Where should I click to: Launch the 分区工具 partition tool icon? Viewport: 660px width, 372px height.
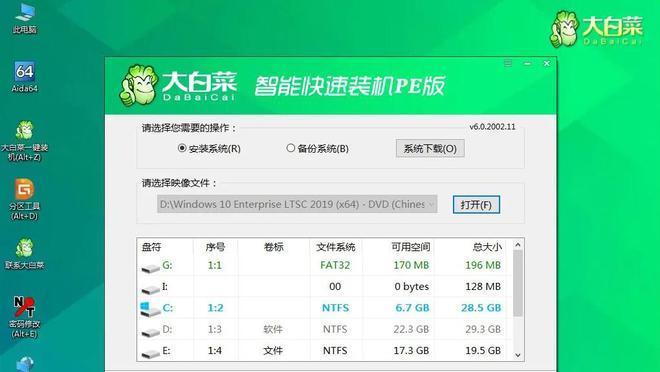[24, 199]
